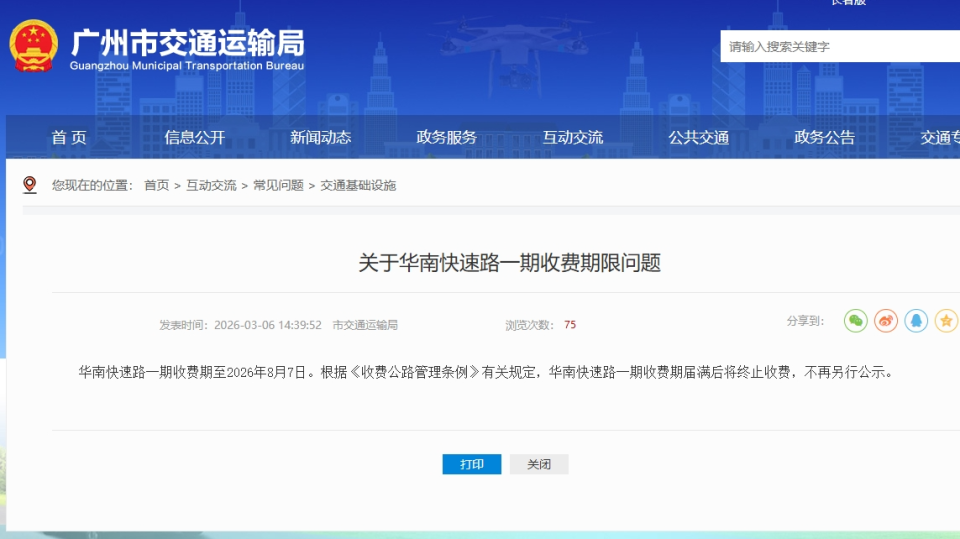Click the 互动交流 breadcrumb link

pyautogui.click(x=211, y=186)
